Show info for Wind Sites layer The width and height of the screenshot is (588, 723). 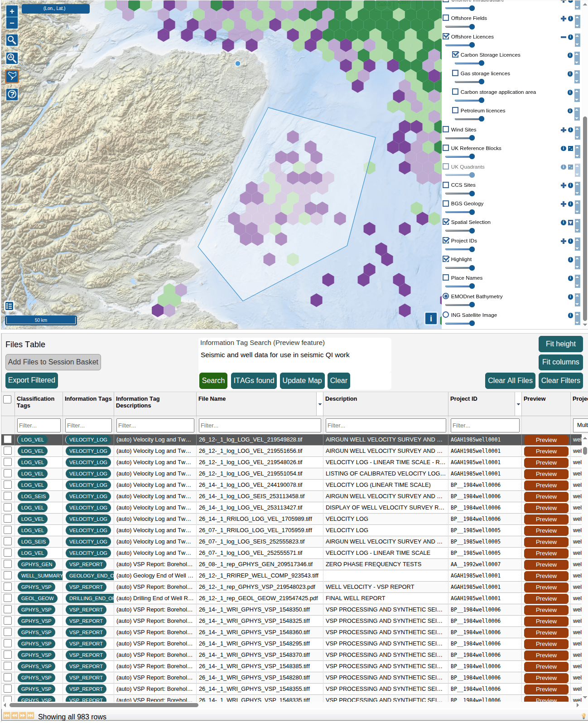tap(570, 130)
